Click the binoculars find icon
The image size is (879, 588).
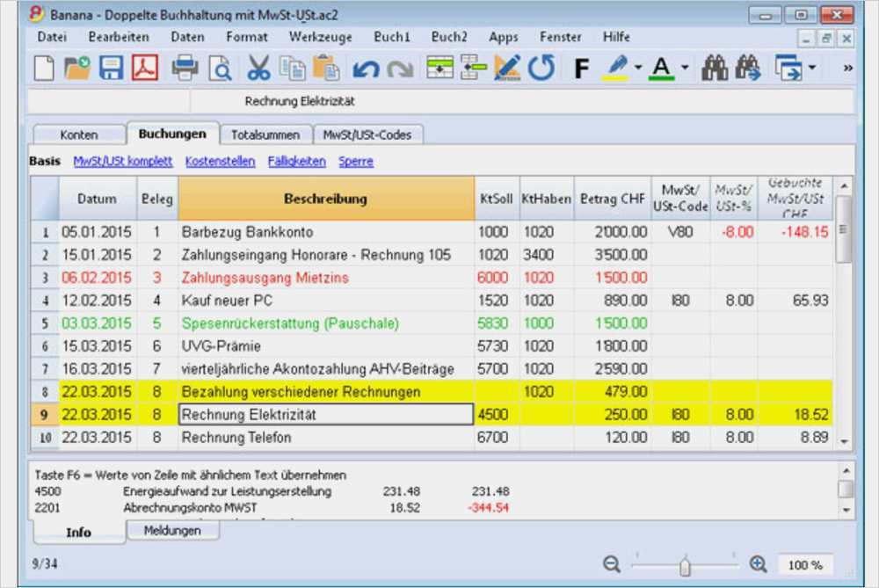714,68
